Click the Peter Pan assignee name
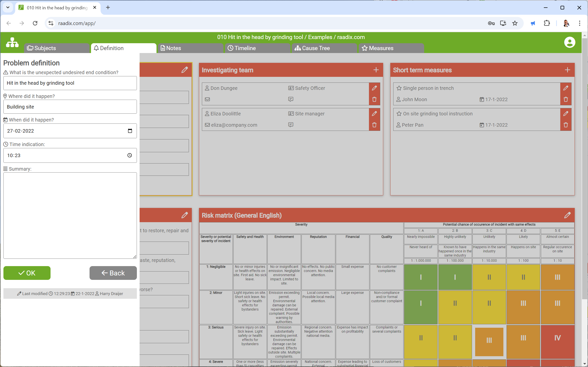 (413, 125)
